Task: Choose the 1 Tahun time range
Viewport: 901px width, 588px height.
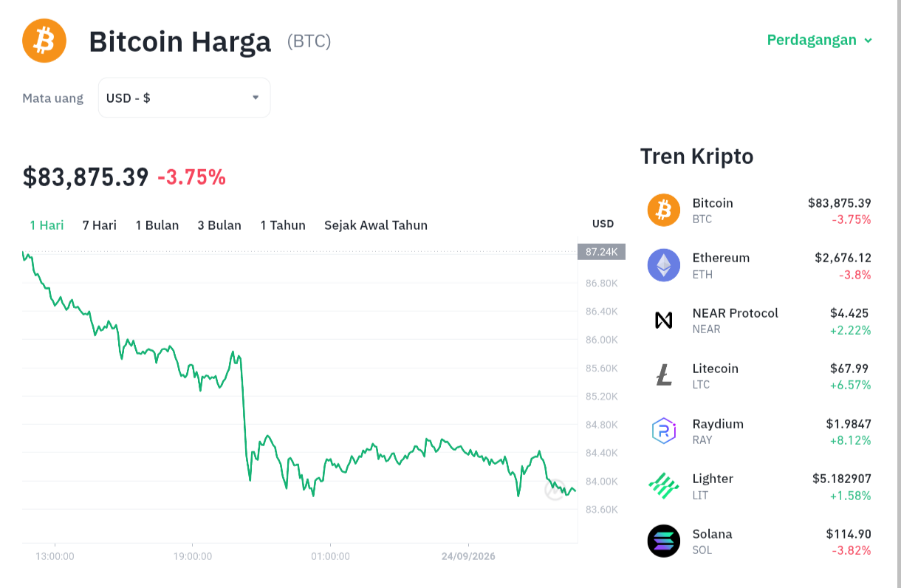Action: pos(283,225)
